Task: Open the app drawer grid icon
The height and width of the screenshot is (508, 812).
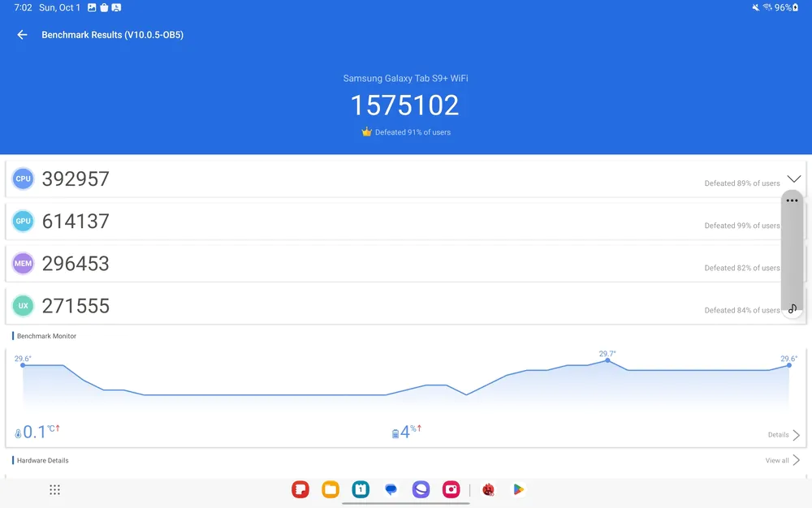Action: [55, 489]
